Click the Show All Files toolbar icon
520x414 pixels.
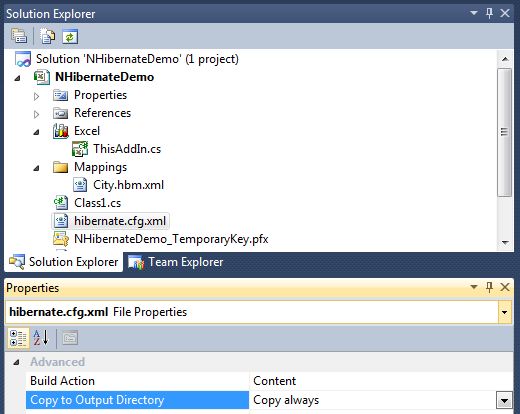click(47, 36)
